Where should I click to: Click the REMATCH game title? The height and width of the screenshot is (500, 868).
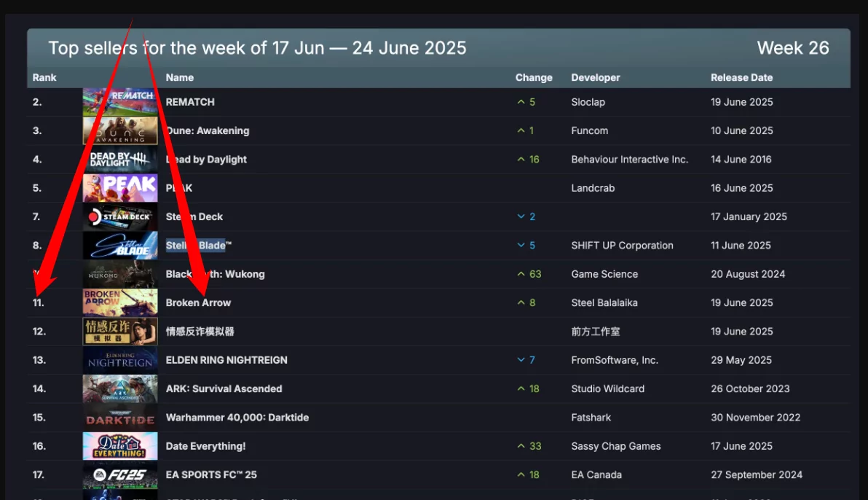click(190, 102)
